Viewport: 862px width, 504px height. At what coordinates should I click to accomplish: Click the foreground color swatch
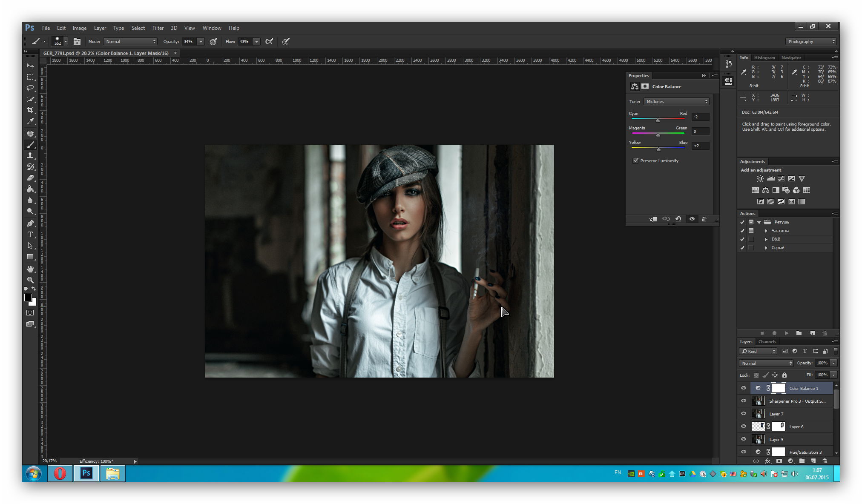28,298
